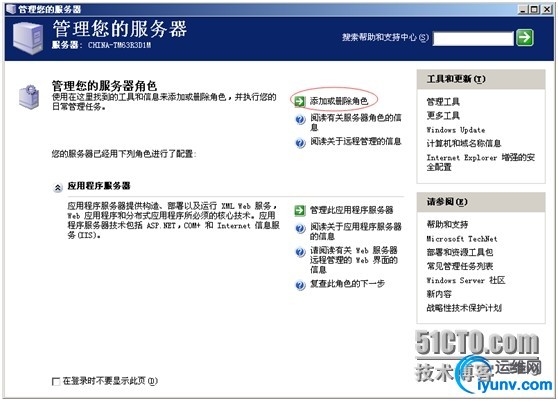Click 请参阅 (E) panel header
The width and height of the screenshot is (558, 401).
[481, 202]
